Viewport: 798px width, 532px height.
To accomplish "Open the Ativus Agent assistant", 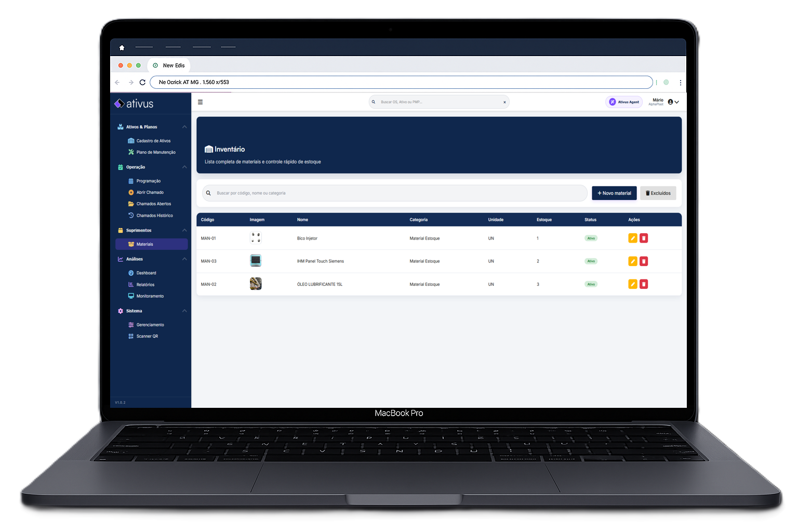I will click(624, 102).
